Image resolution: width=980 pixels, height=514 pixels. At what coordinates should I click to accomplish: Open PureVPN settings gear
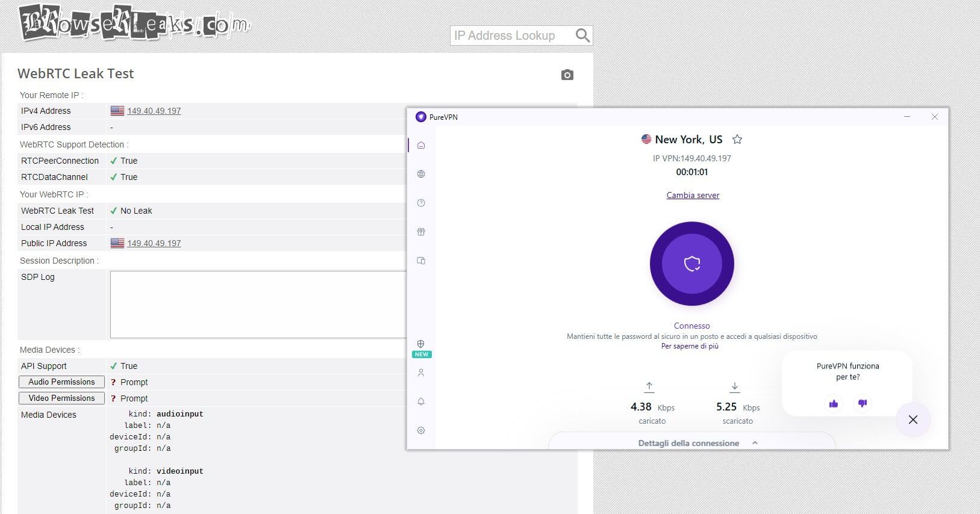[x=421, y=430]
